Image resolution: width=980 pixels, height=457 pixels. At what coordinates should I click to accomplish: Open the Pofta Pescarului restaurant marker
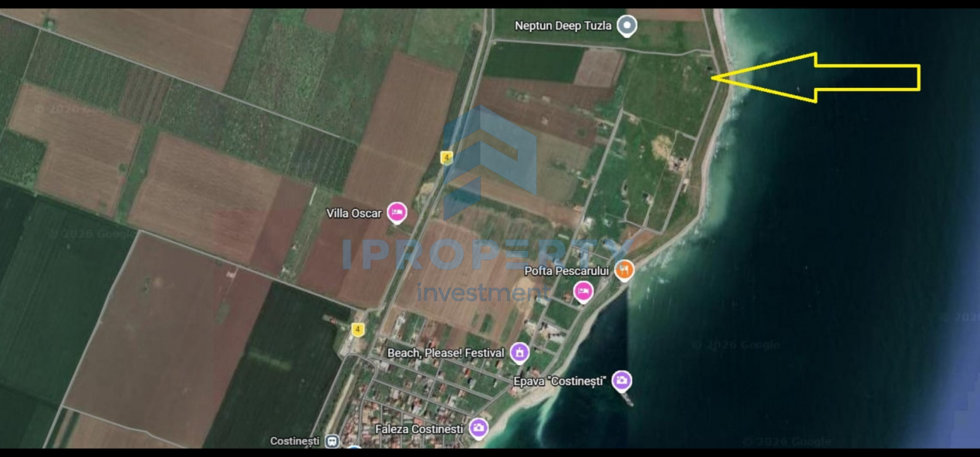pyautogui.click(x=623, y=271)
